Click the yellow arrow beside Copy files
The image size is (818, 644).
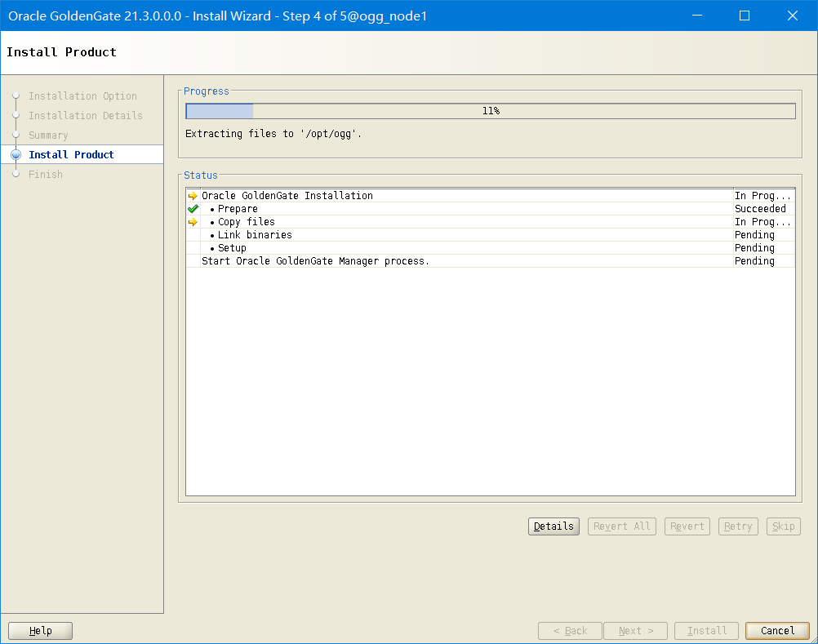(x=193, y=222)
